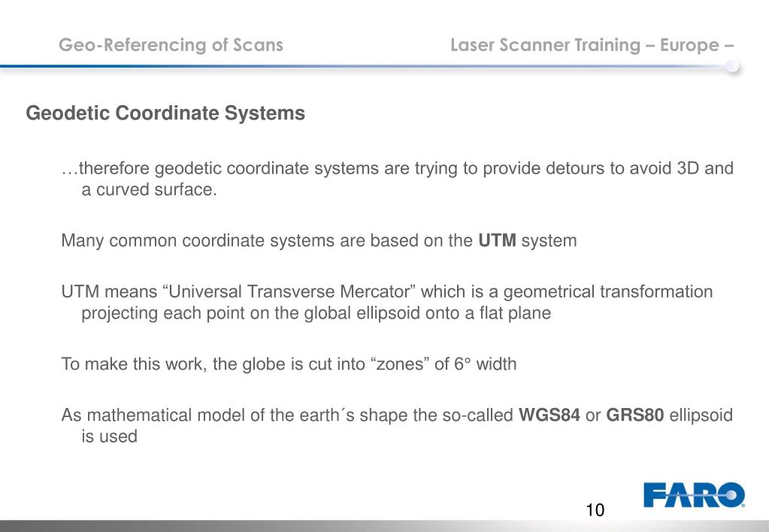Click the 'As mathematical model' sentence
Viewport: 769px width, 532px height.
click(x=397, y=425)
